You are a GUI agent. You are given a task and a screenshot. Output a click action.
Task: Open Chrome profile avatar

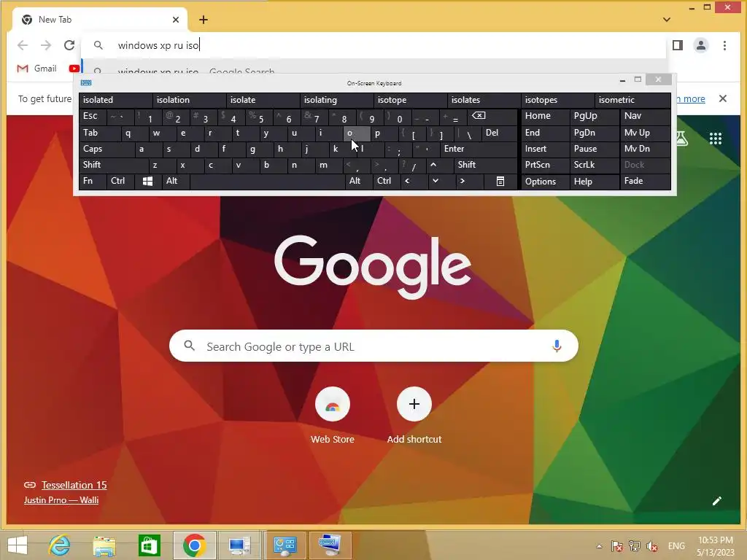coord(701,45)
